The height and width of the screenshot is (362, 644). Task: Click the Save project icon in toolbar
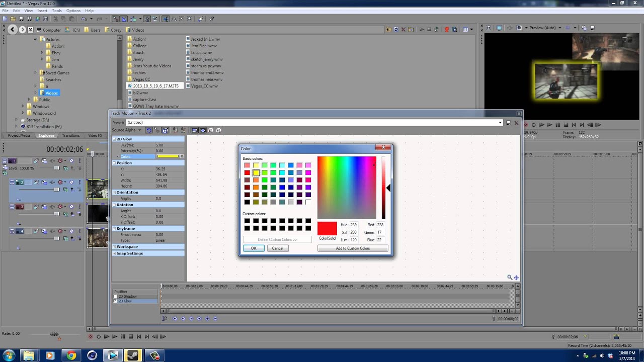21,19
